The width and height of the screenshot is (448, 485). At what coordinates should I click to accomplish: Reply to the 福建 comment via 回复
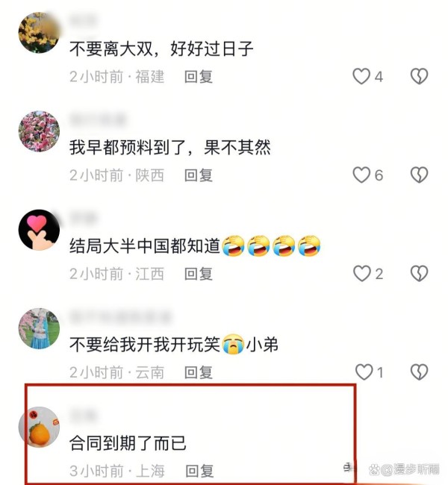coord(199,77)
